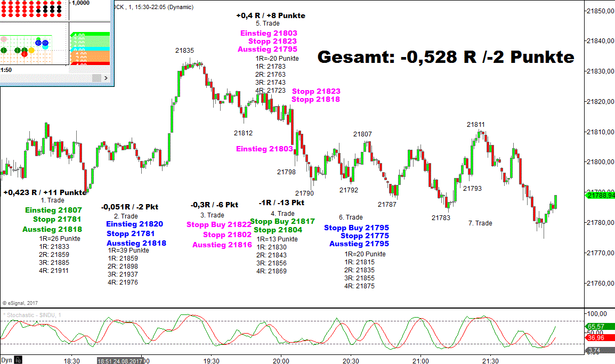Select the pink dot in the mini chart
This screenshot has width=615, height=364.
4,39
